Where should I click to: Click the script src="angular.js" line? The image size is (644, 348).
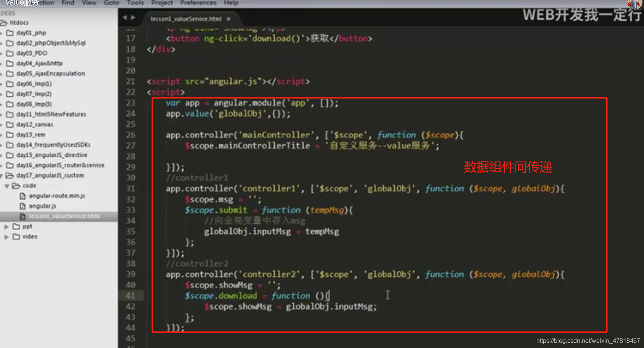click(228, 82)
